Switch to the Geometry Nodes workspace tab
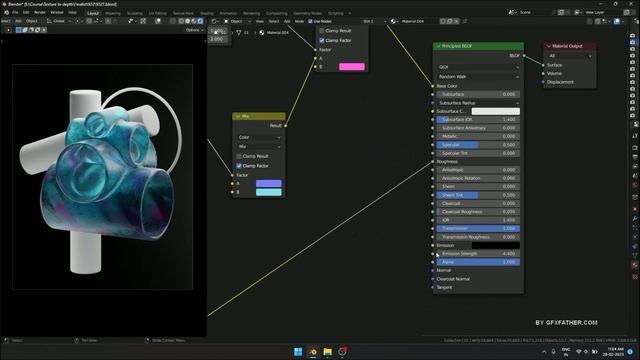 coord(307,13)
